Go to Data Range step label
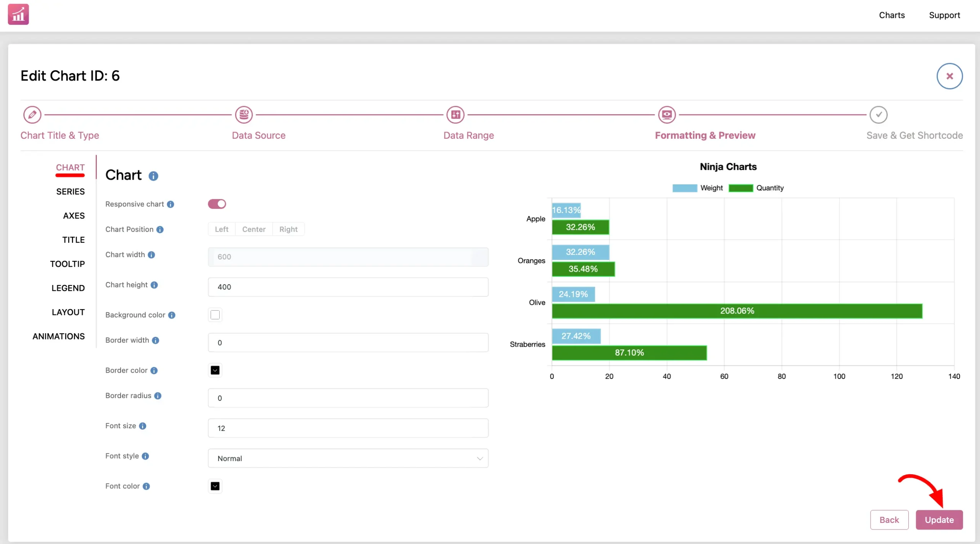 pos(469,135)
